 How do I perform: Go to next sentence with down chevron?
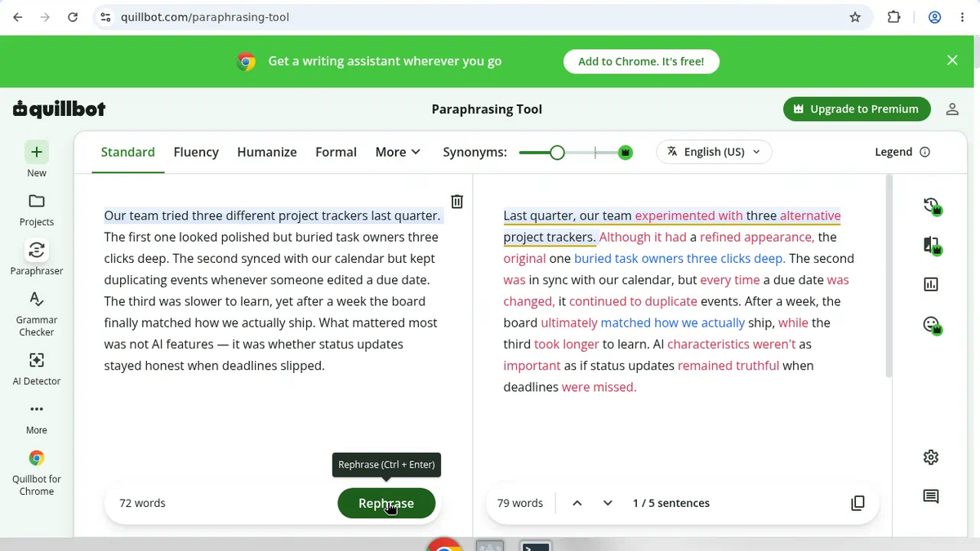(x=608, y=503)
